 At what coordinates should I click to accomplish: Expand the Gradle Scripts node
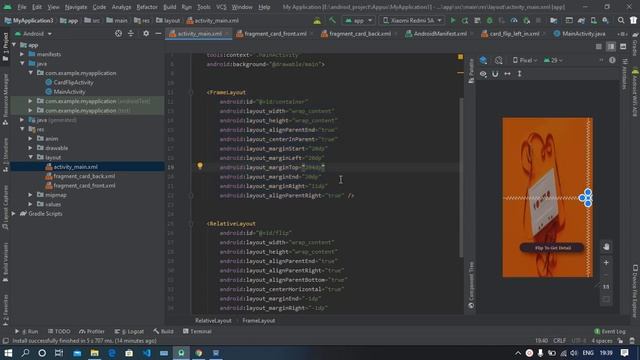point(14,214)
